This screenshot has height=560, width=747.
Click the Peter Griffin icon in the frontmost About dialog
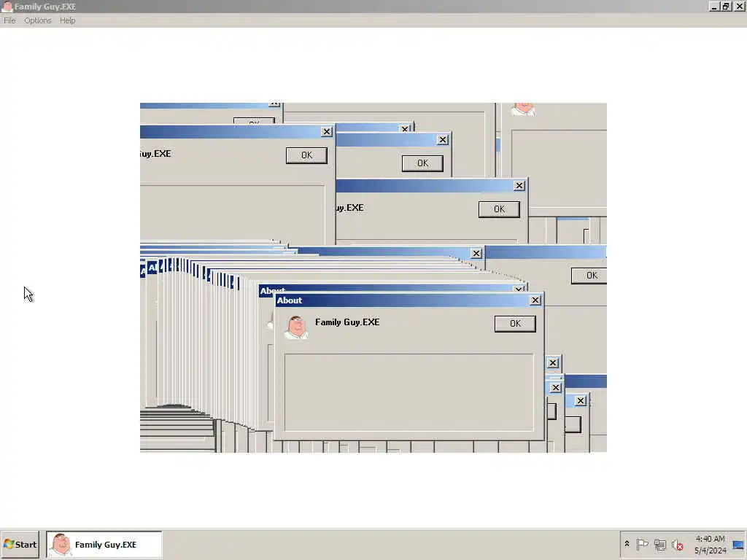[x=296, y=327]
